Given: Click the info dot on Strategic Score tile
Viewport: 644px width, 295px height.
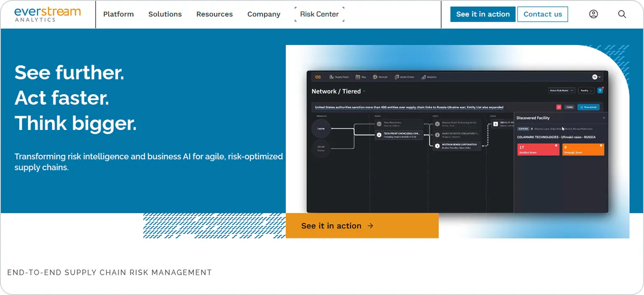Looking at the screenshot, I should click(601, 145).
